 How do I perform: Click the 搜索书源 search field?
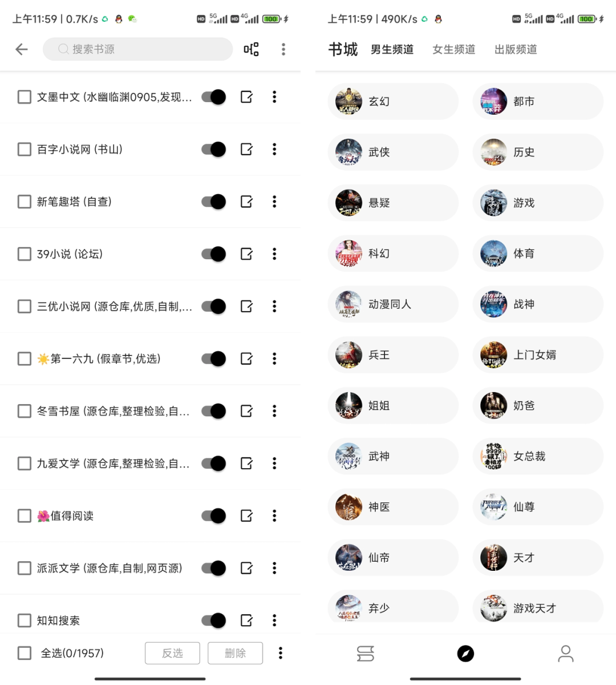[137, 50]
